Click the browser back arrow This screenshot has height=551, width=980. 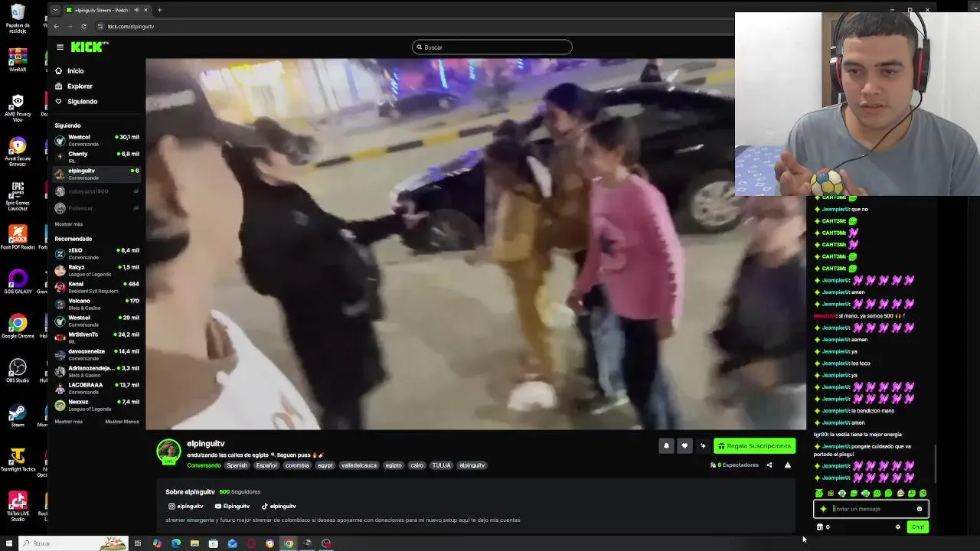click(x=56, y=26)
